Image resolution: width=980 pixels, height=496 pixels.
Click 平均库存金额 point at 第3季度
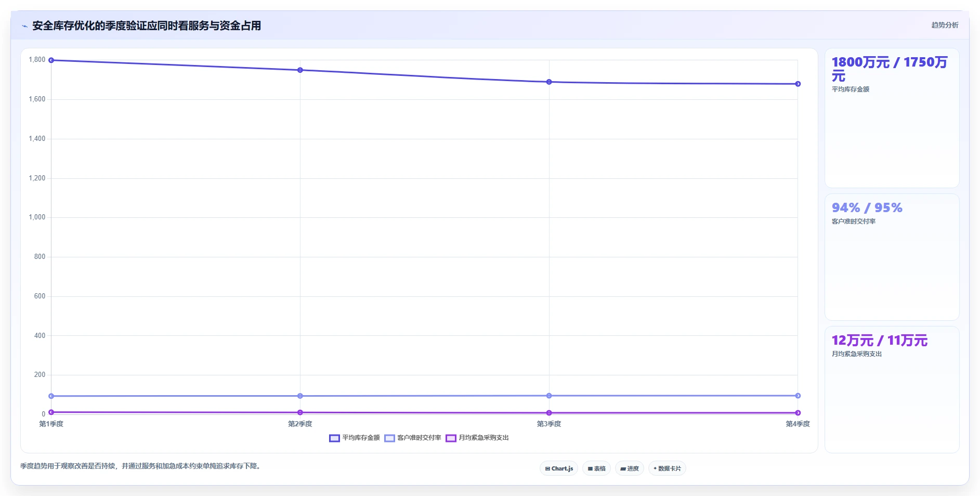549,82
